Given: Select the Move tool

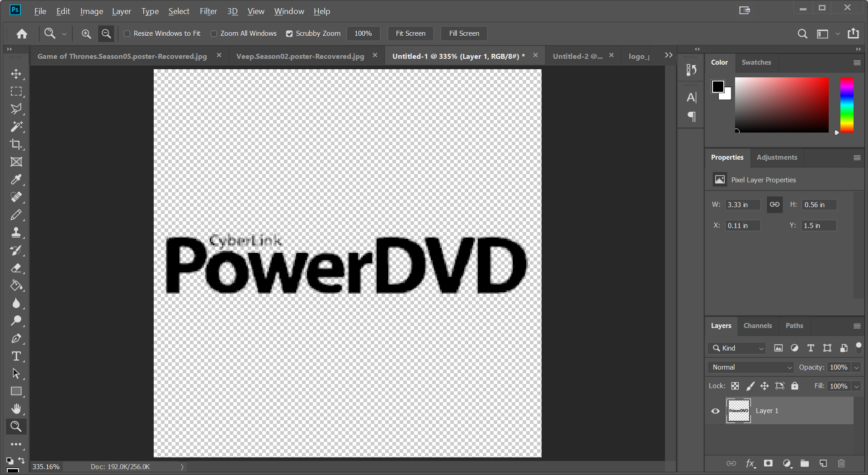Looking at the screenshot, I should tap(16, 74).
